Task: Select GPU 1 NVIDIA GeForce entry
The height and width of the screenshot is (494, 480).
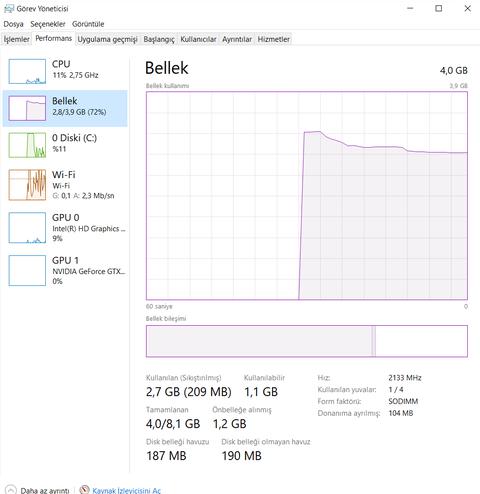Action: [65, 271]
